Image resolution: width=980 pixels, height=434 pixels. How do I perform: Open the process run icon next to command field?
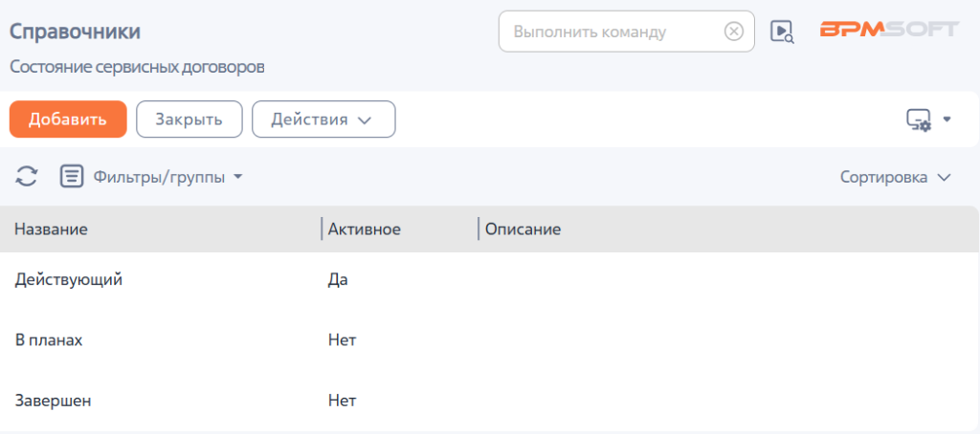pos(782,32)
